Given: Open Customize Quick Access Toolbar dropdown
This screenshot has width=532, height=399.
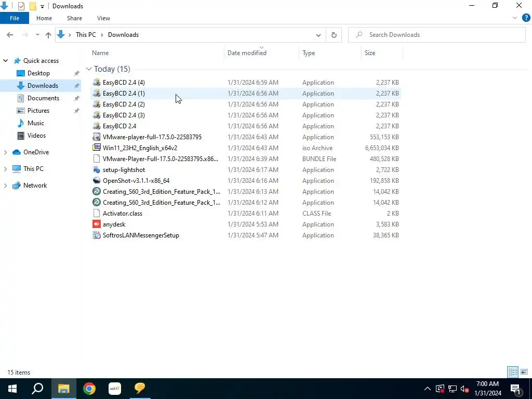Looking at the screenshot, I should point(42,6).
